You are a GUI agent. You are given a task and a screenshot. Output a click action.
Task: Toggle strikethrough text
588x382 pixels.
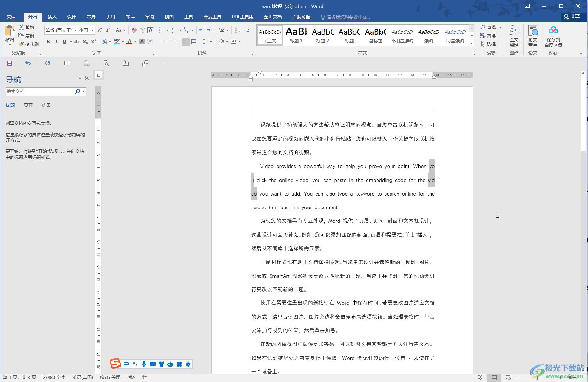(77, 42)
